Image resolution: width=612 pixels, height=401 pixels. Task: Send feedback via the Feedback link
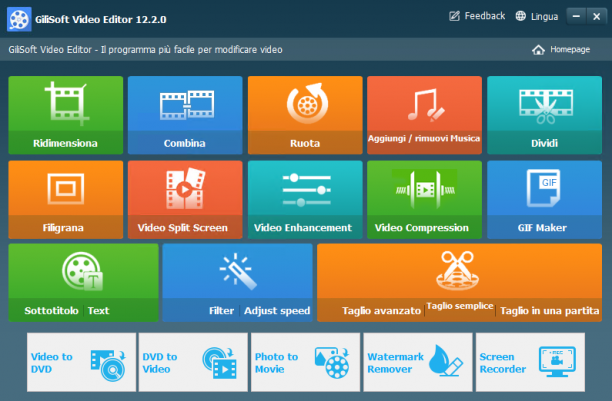coord(477,16)
